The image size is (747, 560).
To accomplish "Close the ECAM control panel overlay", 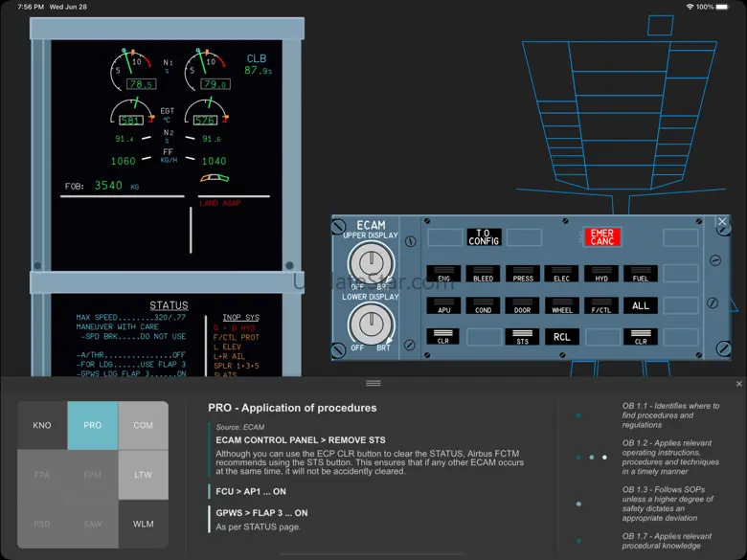I will (x=722, y=221).
